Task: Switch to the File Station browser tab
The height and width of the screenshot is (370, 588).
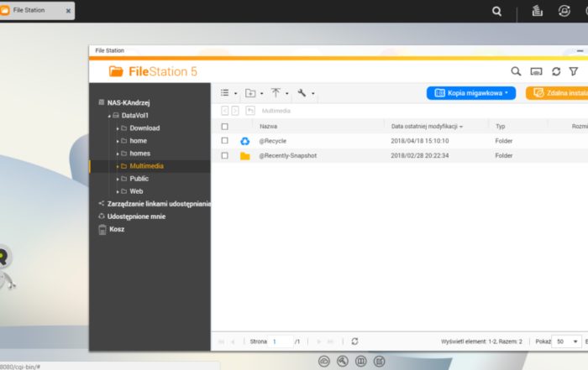Action: (x=37, y=10)
